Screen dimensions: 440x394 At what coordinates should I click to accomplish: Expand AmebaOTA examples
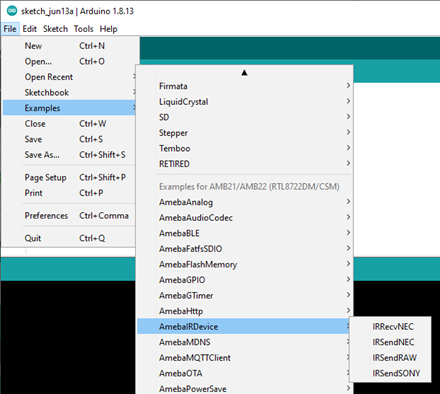[x=243, y=373]
